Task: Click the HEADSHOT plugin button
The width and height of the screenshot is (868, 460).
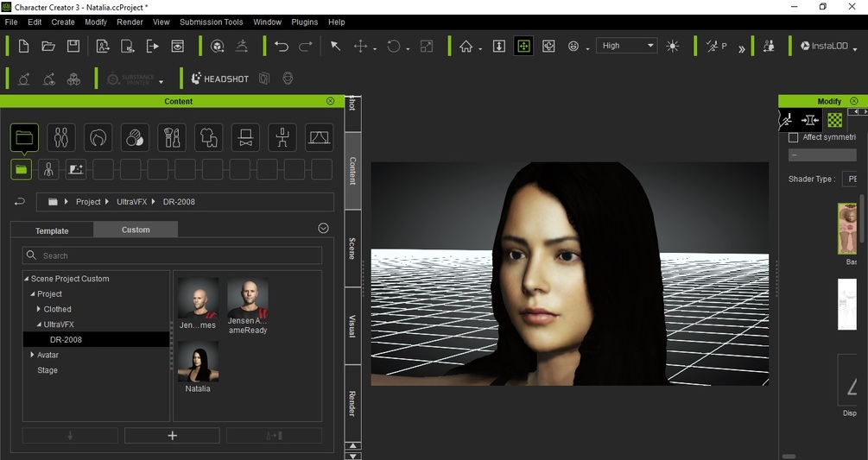Action: point(219,79)
